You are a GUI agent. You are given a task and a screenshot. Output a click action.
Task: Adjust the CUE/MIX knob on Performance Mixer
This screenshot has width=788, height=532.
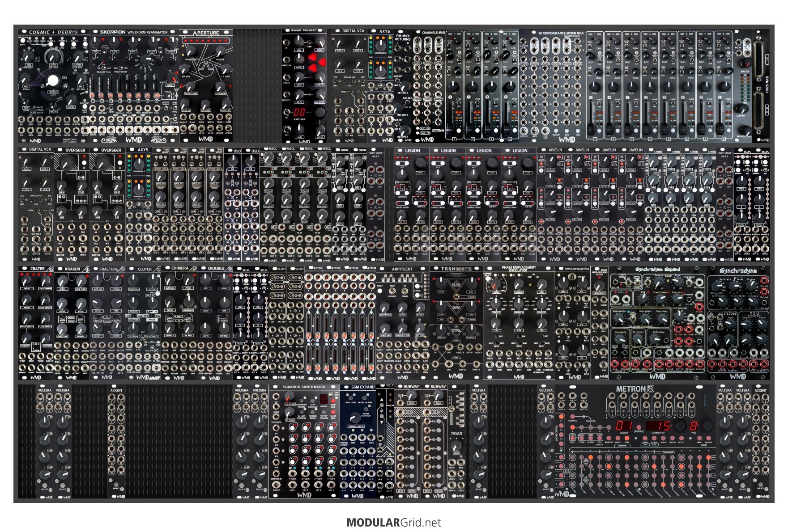coord(742,108)
